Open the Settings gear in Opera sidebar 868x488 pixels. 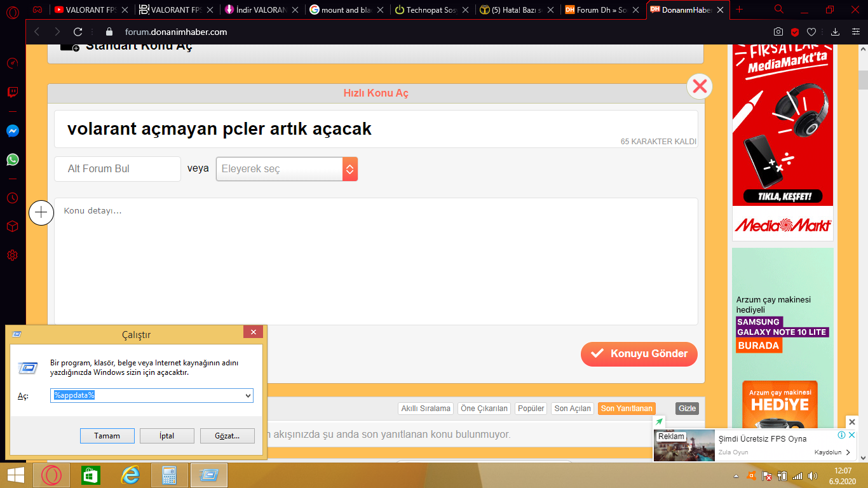coord(13,255)
